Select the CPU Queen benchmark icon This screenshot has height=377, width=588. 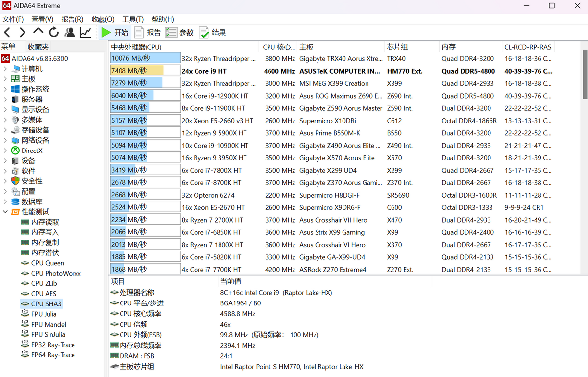click(x=25, y=263)
